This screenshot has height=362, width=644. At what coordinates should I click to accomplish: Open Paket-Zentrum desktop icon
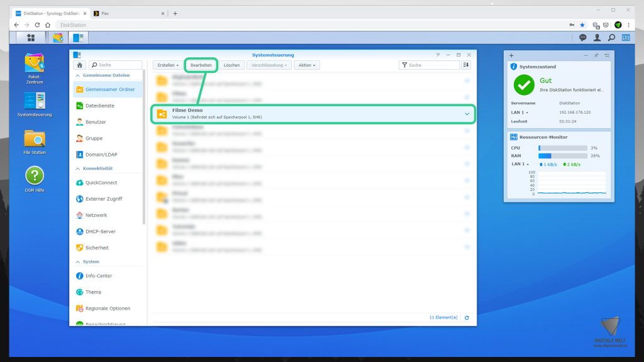(x=35, y=69)
